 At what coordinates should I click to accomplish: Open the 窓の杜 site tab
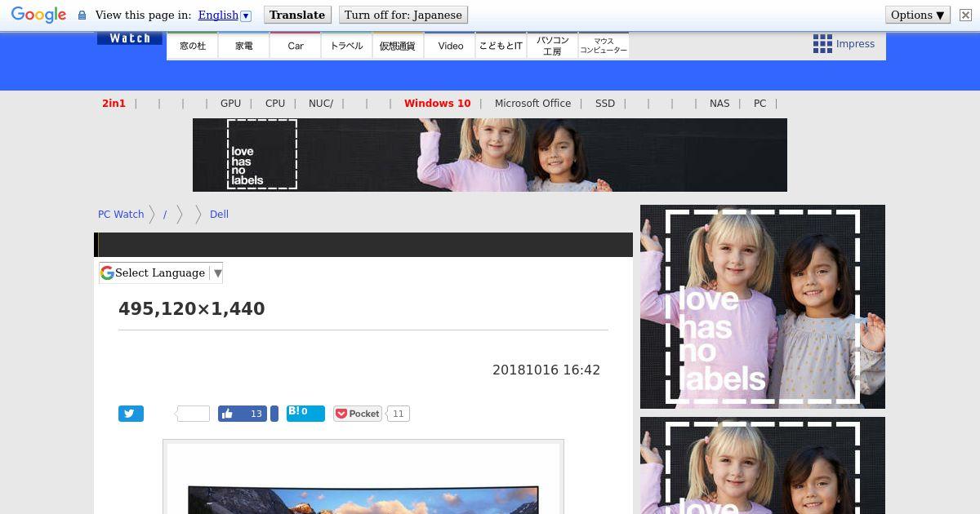tap(193, 46)
